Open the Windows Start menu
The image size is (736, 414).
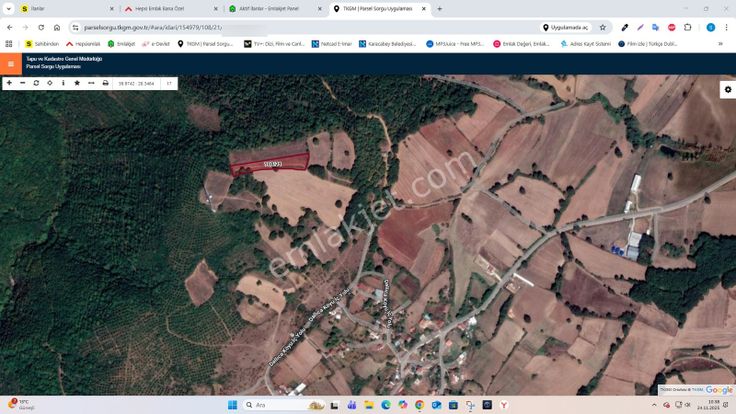click(232, 405)
